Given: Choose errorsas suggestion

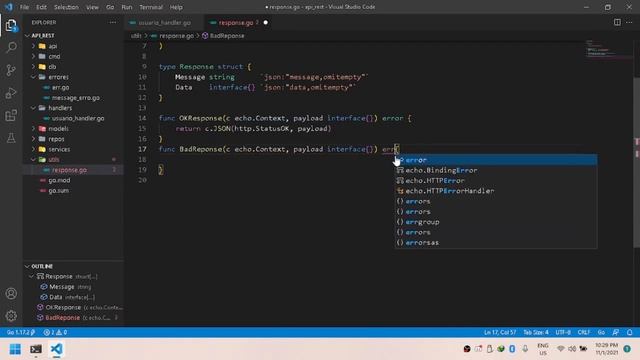Looking at the screenshot, I should pyautogui.click(x=496, y=242).
